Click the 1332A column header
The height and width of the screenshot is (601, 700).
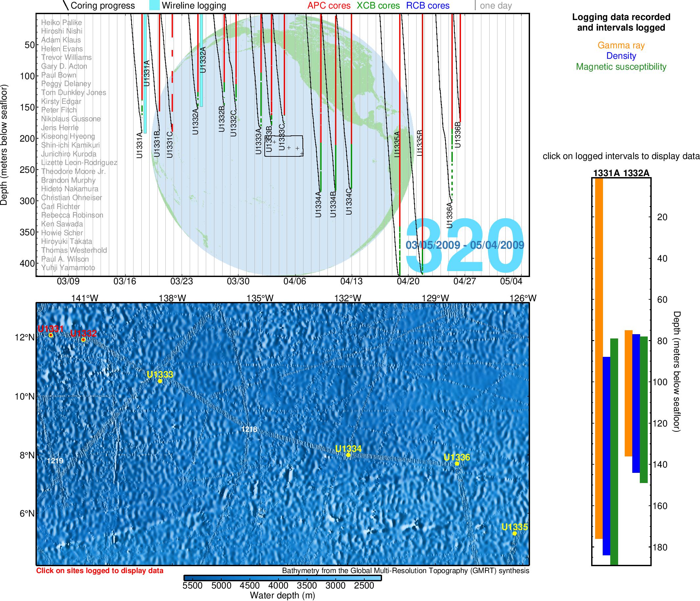[636, 173]
